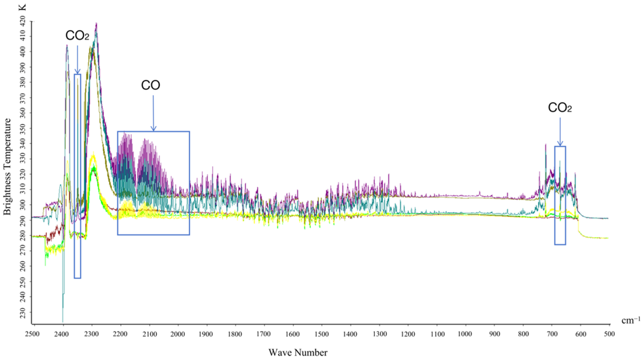Select the K unit label above y-axis
This screenshot has width=644, height=360.
coord(22,8)
